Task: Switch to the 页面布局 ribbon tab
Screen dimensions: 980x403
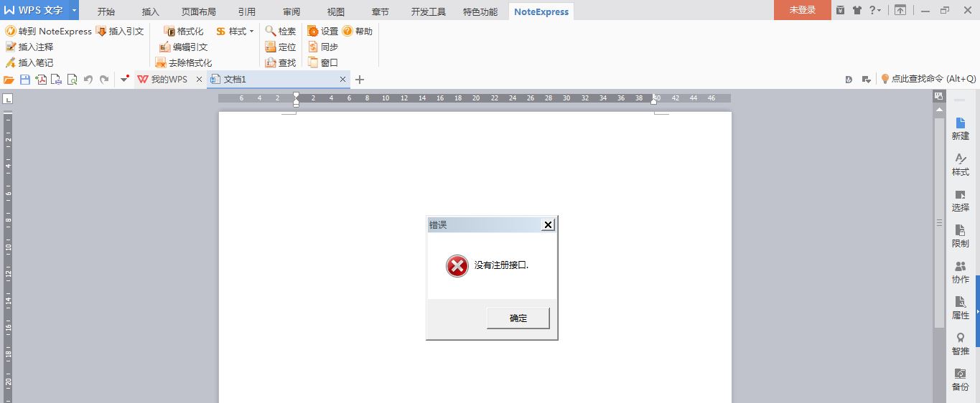Action: pos(199,11)
